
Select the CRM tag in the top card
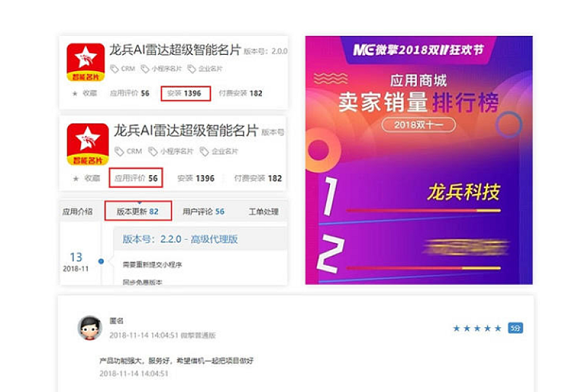[123, 69]
